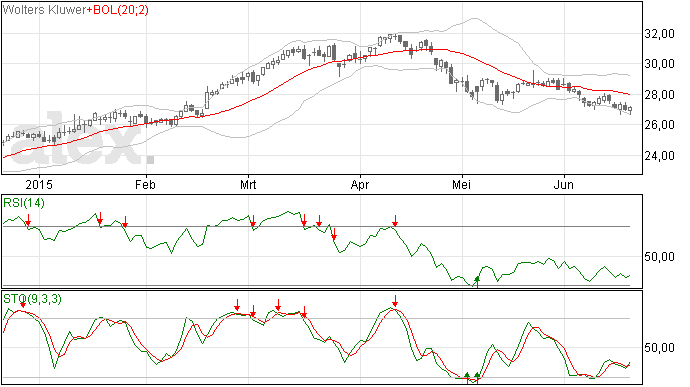Click the 32,00 price axis label
The width and height of the screenshot is (690, 387).
click(x=659, y=34)
